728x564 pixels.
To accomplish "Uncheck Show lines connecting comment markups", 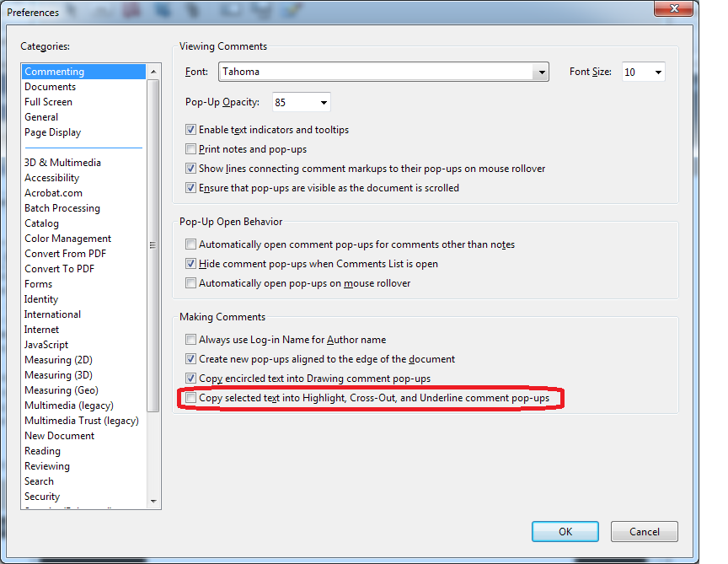I will tap(190, 168).
